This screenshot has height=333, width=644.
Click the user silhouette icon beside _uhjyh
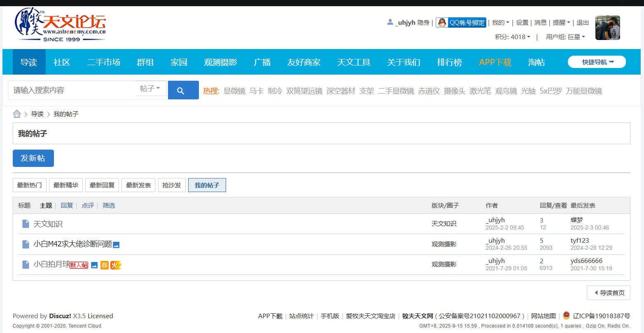click(390, 22)
